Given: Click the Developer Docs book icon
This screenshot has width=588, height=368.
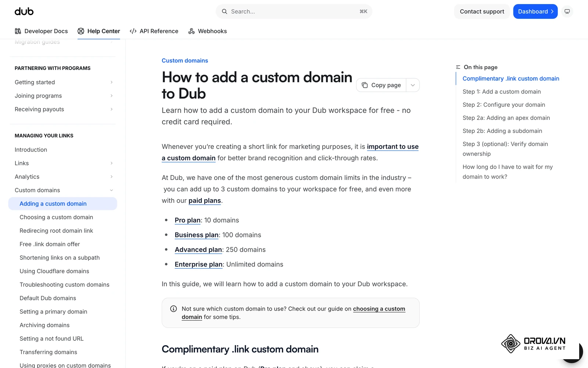Looking at the screenshot, I should (x=18, y=31).
